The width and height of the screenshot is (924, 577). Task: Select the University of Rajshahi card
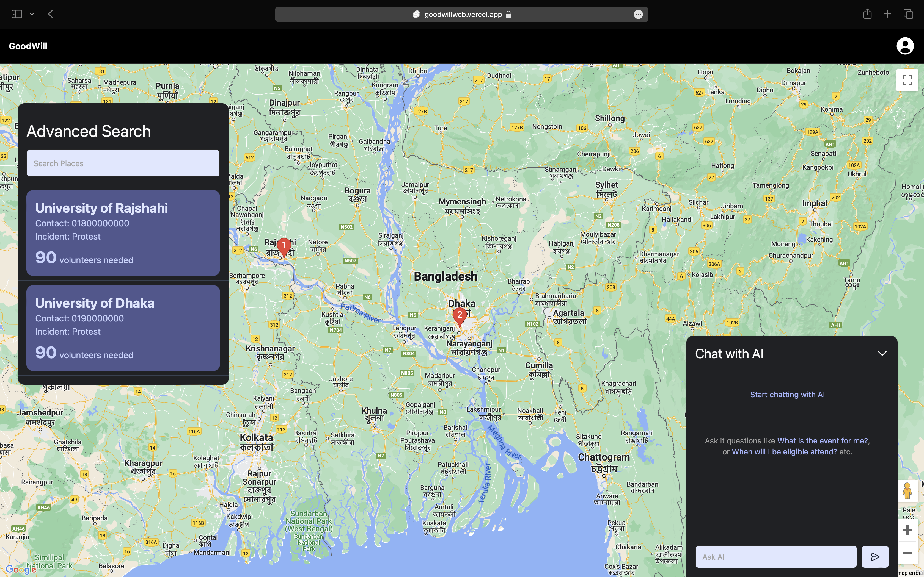(123, 233)
